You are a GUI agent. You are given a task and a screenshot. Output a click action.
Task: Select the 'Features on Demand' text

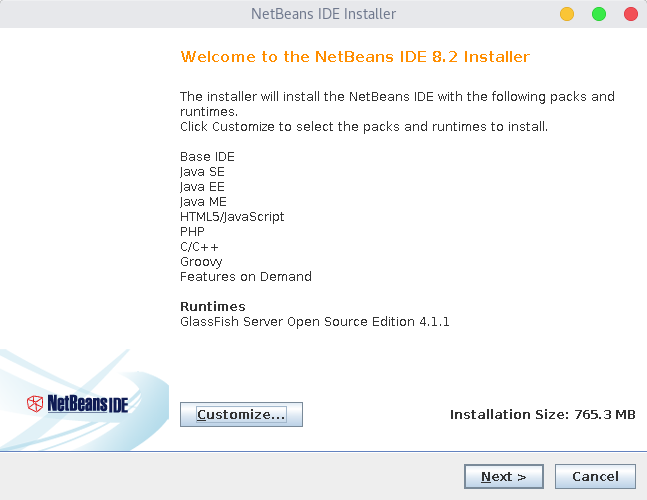click(x=246, y=277)
